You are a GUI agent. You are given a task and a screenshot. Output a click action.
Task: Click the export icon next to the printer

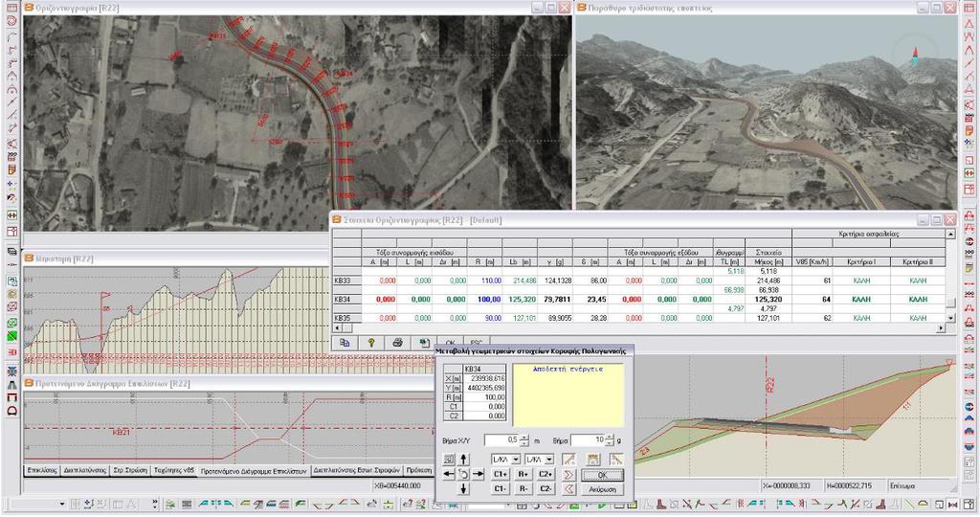click(x=424, y=343)
